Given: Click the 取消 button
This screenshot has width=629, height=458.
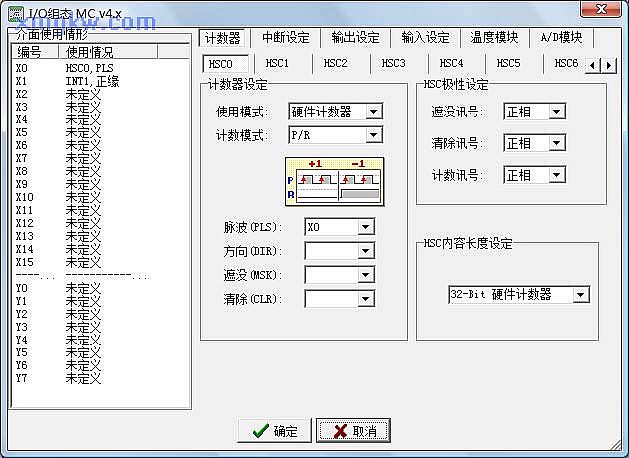Looking at the screenshot, I should click(353, 431).
